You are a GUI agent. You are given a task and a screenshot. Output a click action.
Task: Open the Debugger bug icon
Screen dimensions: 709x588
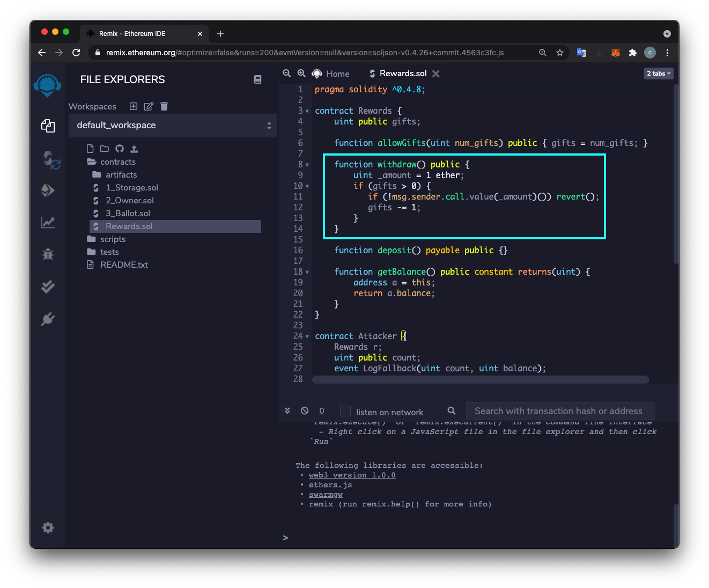click(48, 254)
